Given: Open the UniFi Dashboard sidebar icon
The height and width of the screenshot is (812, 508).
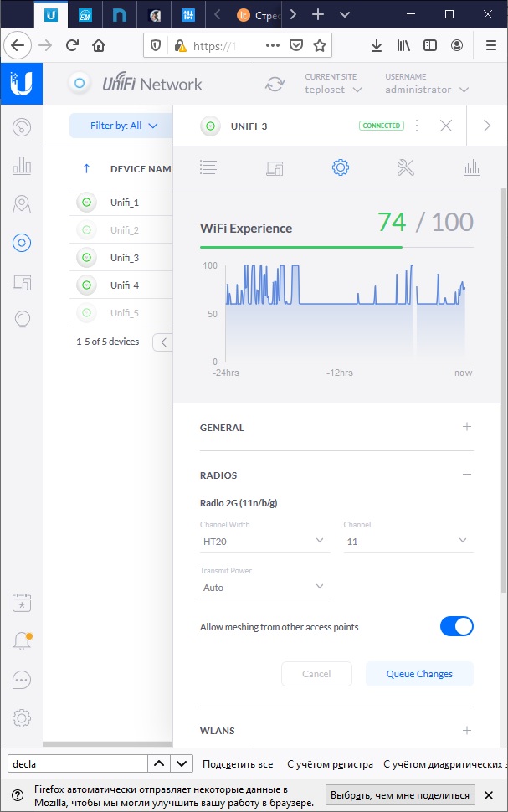Looking at the screenshot, I should 22,127.
